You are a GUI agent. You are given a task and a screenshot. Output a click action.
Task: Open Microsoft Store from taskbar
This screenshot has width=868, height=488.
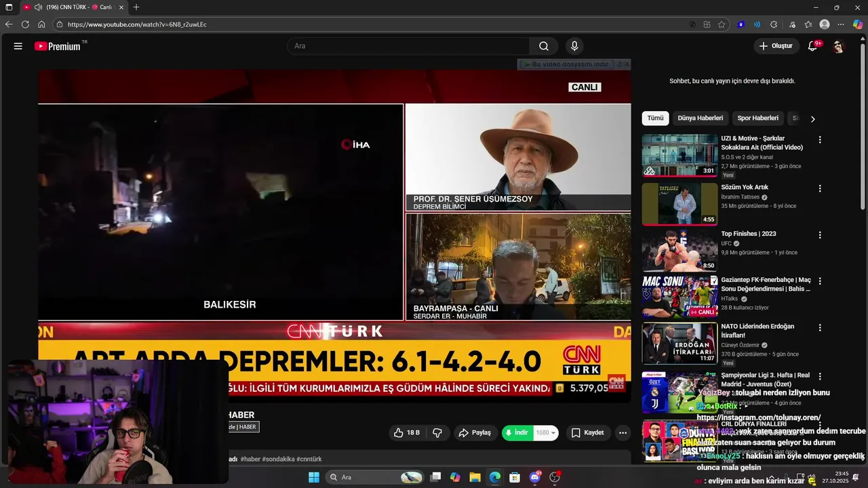(x=515, y=477)
